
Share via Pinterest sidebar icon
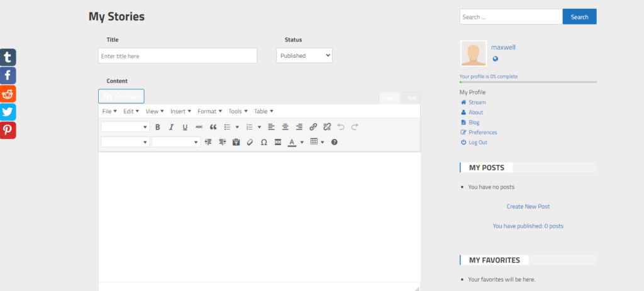(x=8, y=130)
